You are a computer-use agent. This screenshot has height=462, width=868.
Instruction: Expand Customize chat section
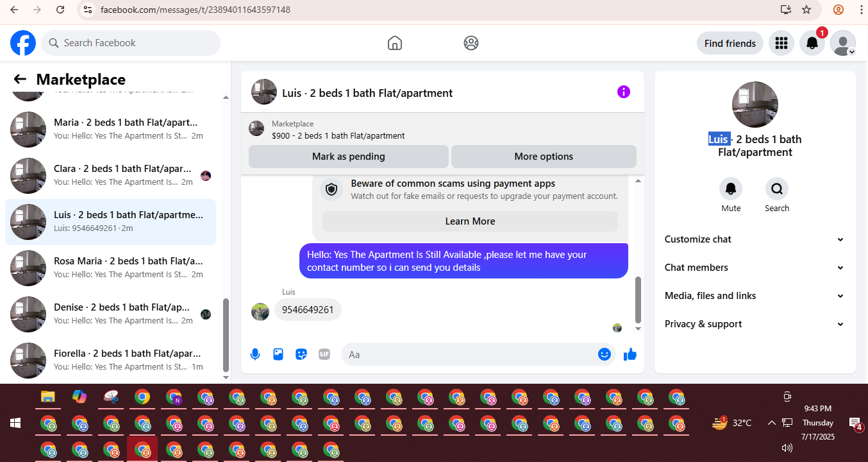pos(755,239)
